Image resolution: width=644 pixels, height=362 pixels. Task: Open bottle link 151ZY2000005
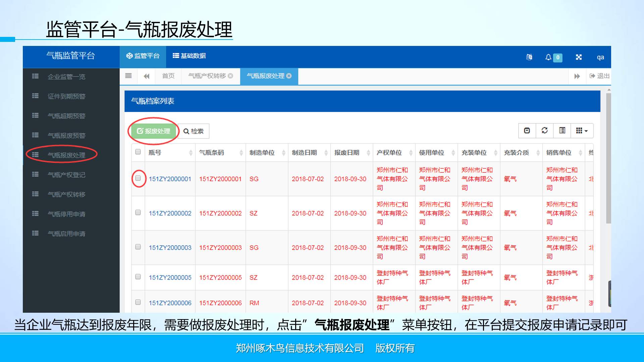coord(170,278)
